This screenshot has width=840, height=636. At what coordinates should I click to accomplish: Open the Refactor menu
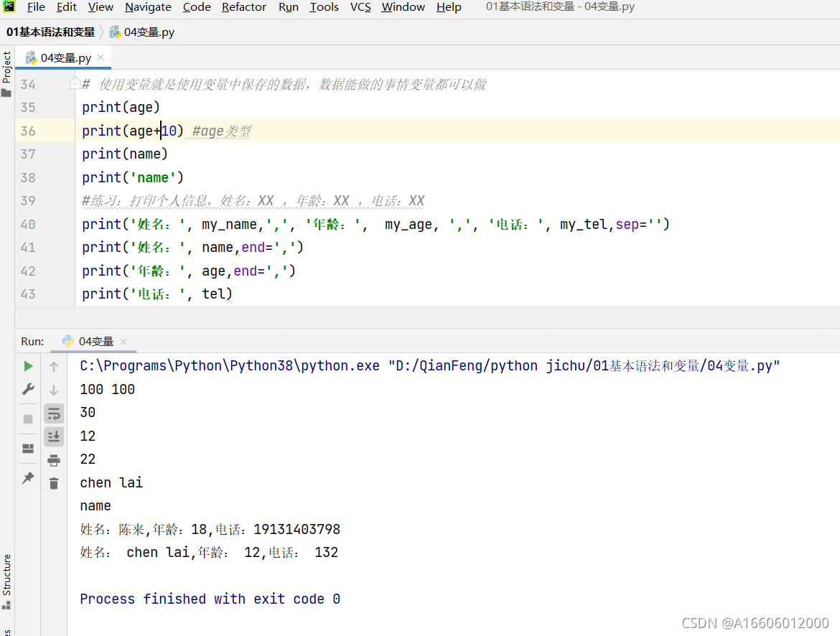click(244, 7)
